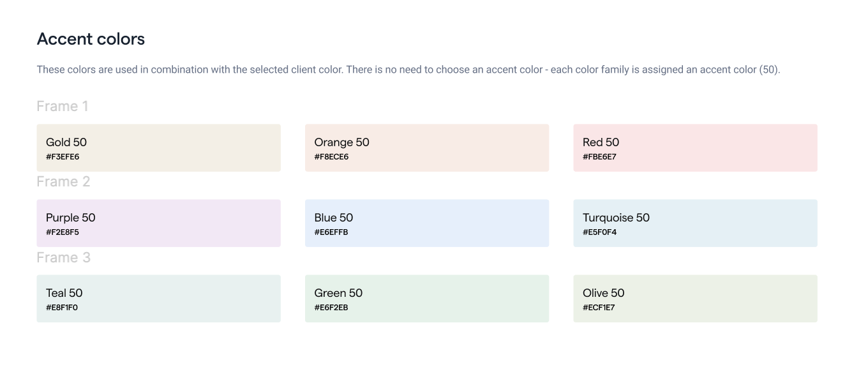Click the #E6EFFB hex code
This screenshot has width=868, height=369.
(x=331, y=232)
